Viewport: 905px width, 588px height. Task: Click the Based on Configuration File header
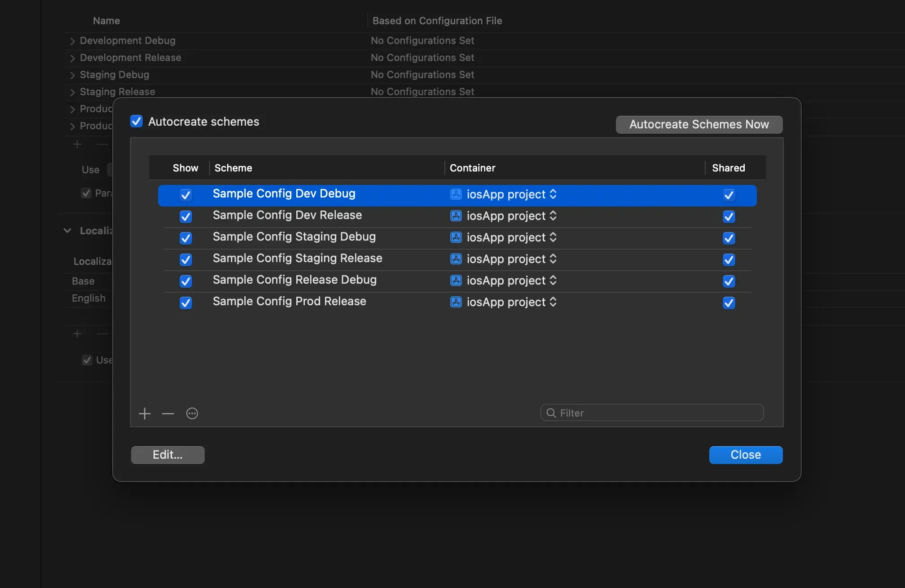pos(437,21)
